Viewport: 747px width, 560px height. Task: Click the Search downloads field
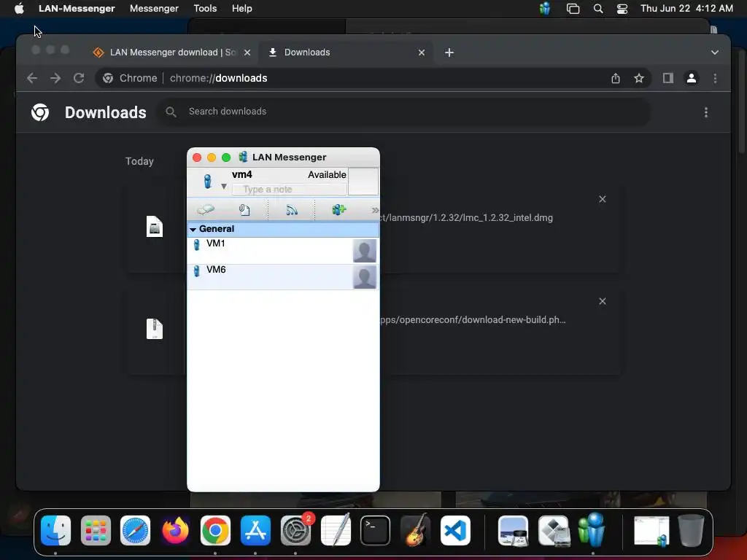(x=404, y=112)
